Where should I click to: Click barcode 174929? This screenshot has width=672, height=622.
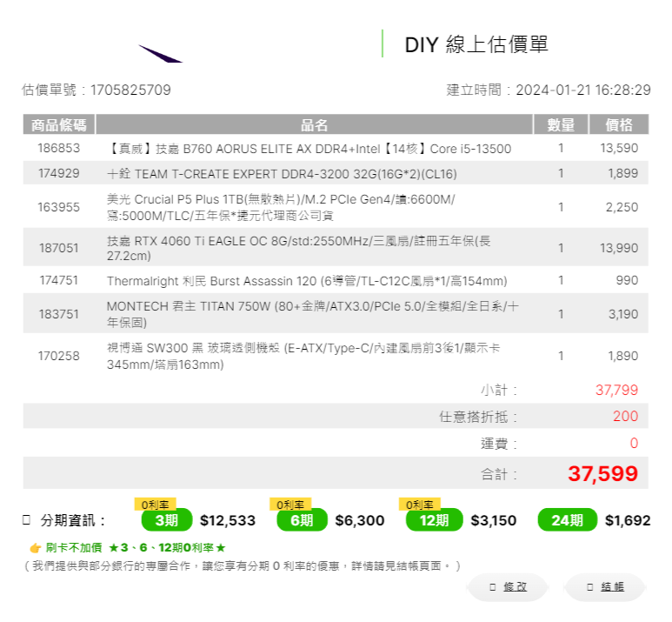click(59, 173)
